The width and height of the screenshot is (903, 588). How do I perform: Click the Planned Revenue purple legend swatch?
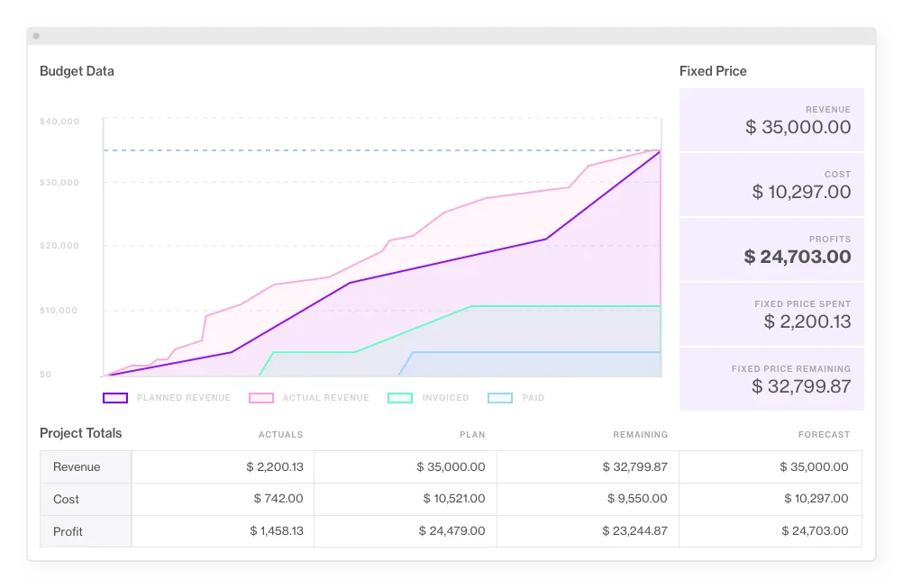(115, 398)
